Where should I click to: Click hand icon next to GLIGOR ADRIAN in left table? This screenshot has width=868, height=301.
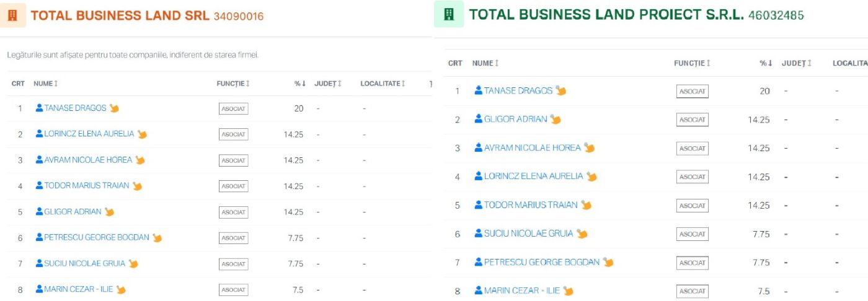tap(109, 212)
